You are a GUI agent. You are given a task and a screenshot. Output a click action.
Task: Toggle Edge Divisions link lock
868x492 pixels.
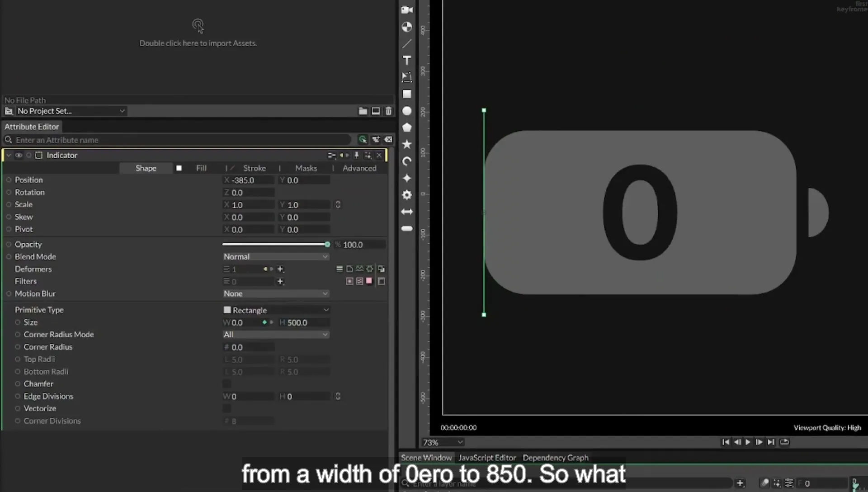[x=338, y=396]
